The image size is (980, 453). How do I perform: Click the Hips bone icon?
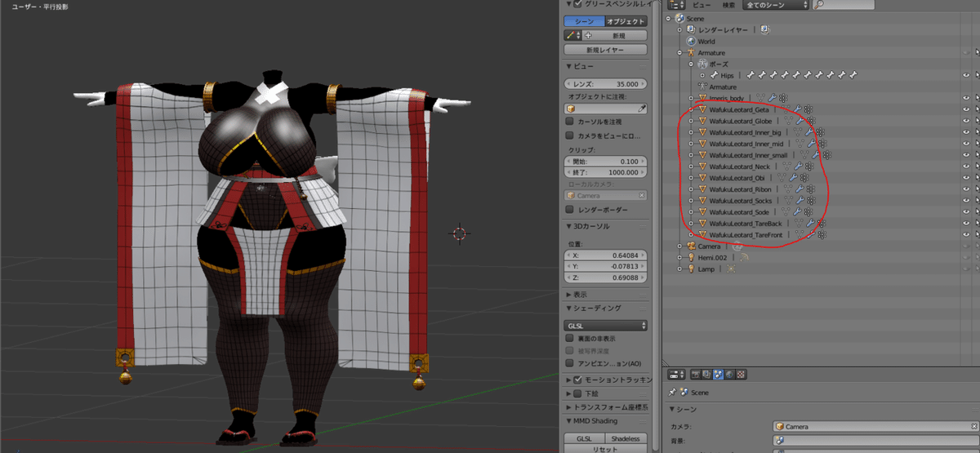pos(714,75)
